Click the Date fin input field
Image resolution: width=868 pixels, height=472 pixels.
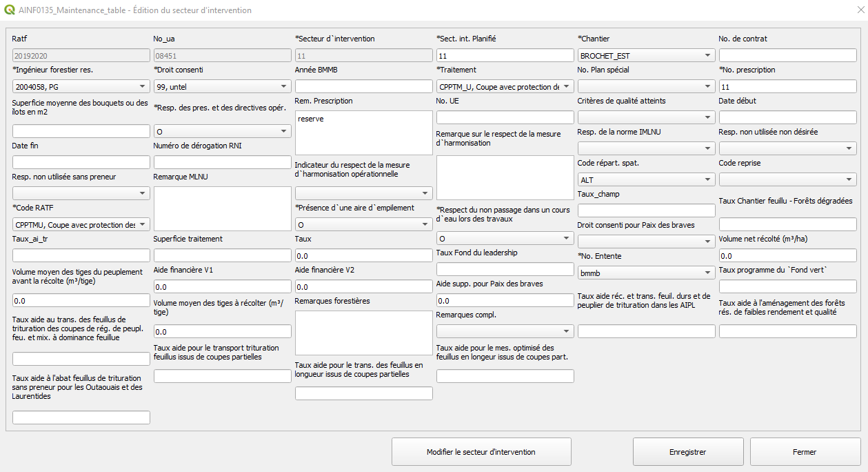pos(81,162)
